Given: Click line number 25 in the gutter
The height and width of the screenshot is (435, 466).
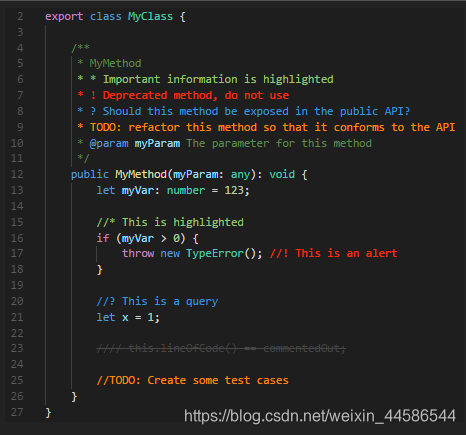Looking at the screenshot, I should (x=17, y=380).
